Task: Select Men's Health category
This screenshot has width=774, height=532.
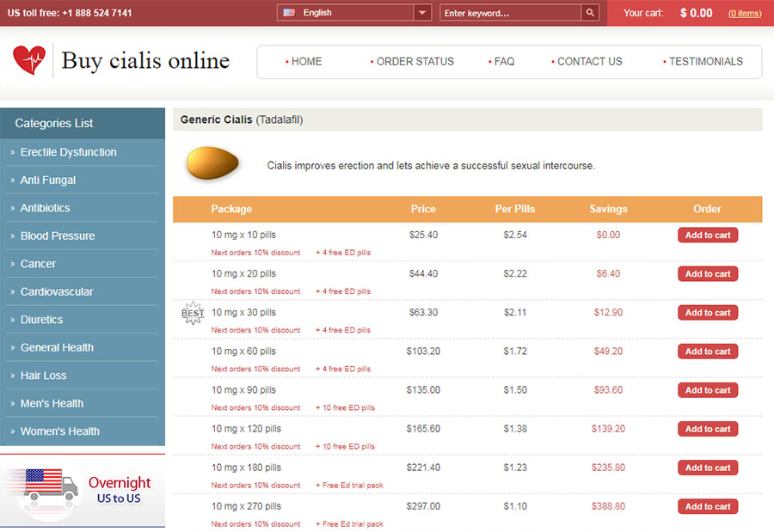Action: 52,403
